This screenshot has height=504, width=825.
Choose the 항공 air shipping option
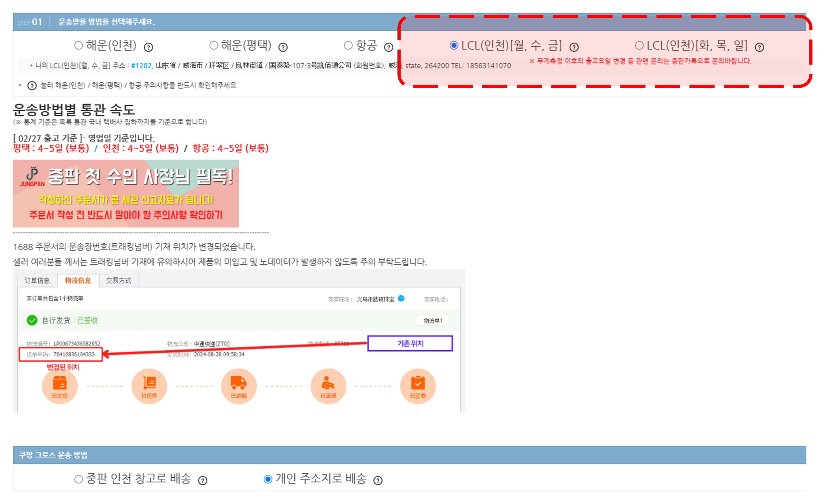pyautogui.click(x=348, y=45)
